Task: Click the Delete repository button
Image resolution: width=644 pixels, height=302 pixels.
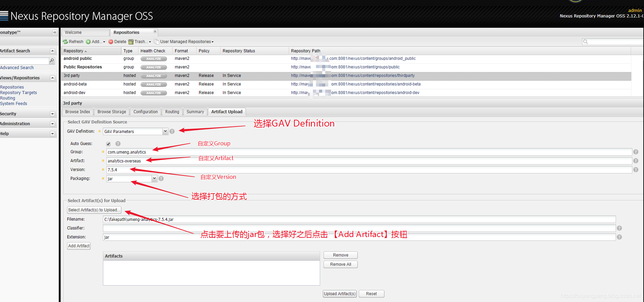Action: pos(117,42)
